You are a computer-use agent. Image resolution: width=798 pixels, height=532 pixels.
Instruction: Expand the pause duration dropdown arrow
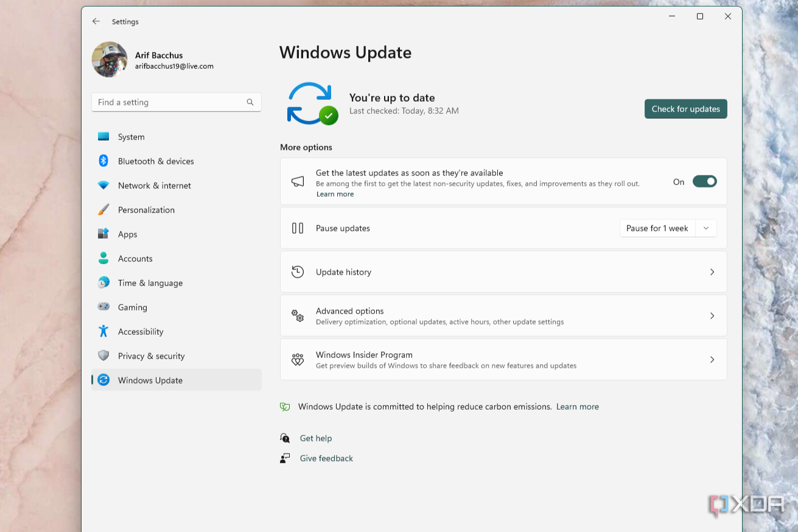pos(706,228)
